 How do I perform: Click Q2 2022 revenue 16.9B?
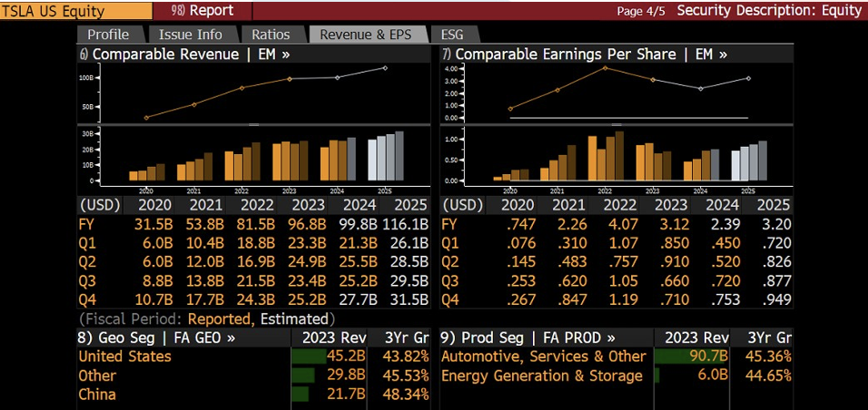tap(254, 262)
